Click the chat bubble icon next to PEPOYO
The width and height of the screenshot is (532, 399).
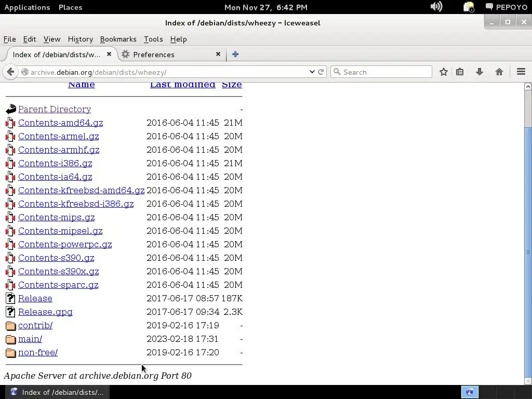pos(489,7)
